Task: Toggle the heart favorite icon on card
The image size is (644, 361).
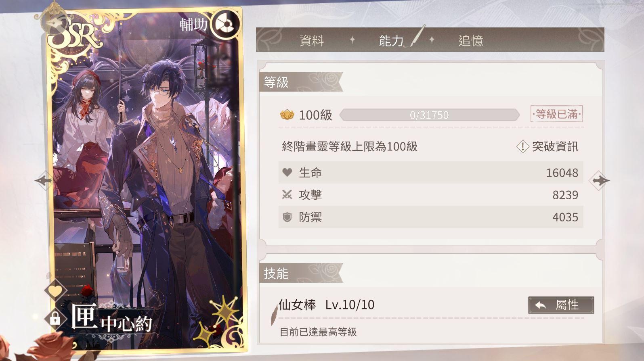Action: click(x=55, y=290)
